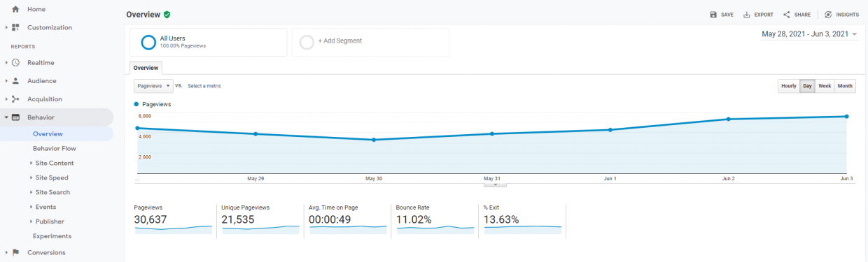Click the Conversions flag icon
868x262 pixels.
point(15,252)
